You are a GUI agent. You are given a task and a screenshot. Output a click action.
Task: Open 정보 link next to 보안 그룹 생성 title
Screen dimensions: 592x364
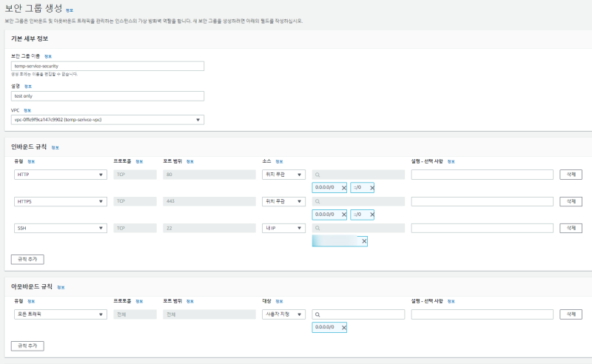coord(70,11)
